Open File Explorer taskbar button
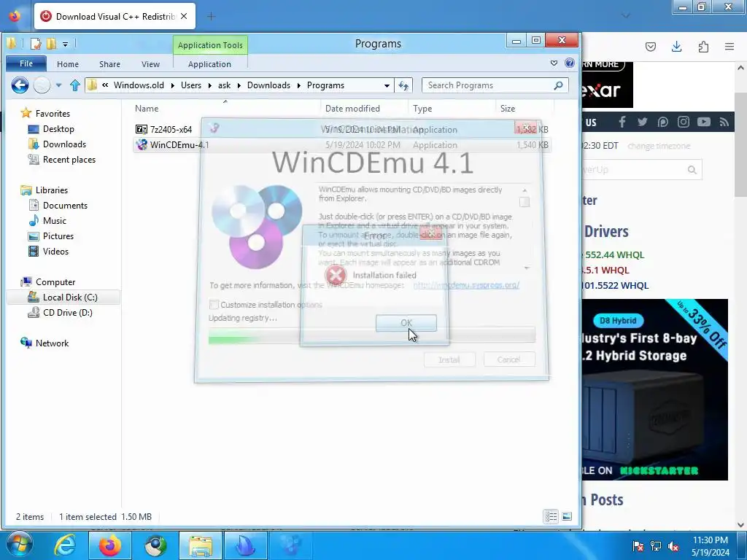This screenshot has width=747, height=560. (x=201, y=545)
